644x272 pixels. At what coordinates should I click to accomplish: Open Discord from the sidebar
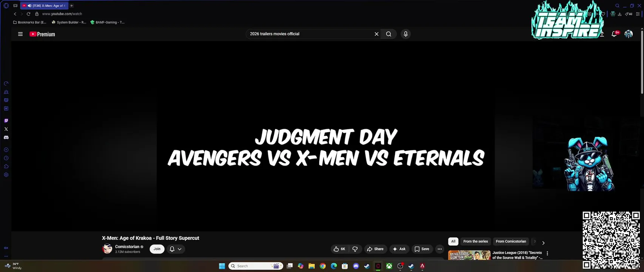6,138
